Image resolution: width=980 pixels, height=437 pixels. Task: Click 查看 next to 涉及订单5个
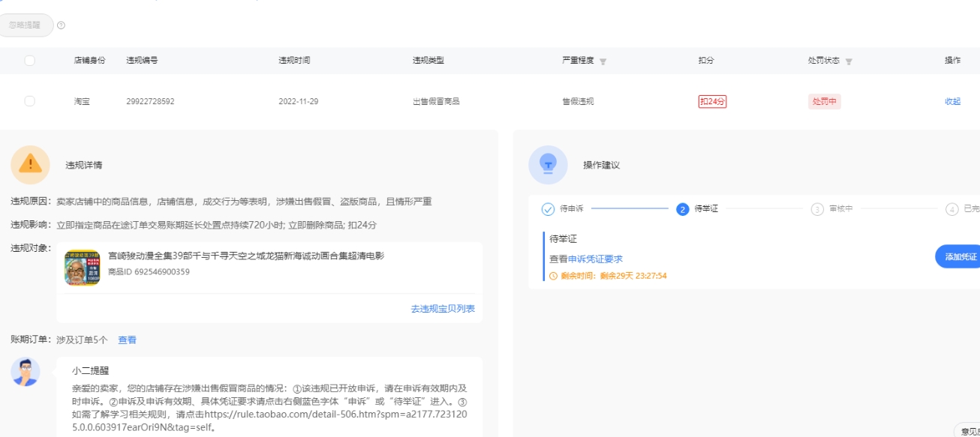(x=127, y=340)
